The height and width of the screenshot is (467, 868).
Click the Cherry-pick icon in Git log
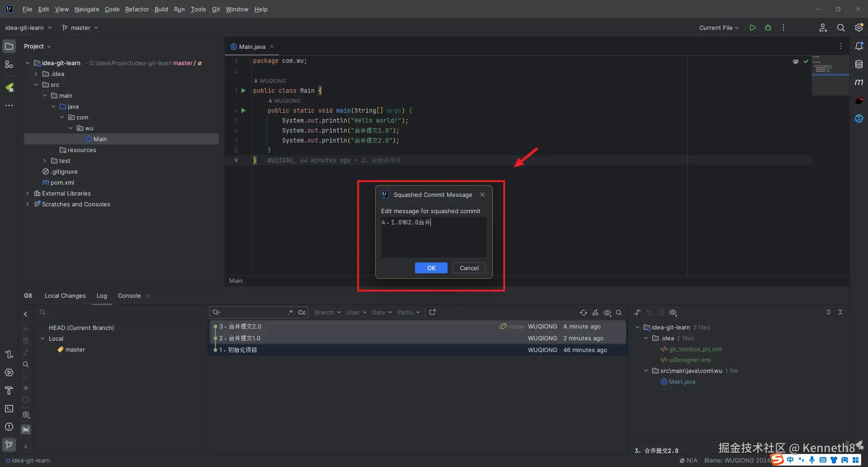(595, 313)
